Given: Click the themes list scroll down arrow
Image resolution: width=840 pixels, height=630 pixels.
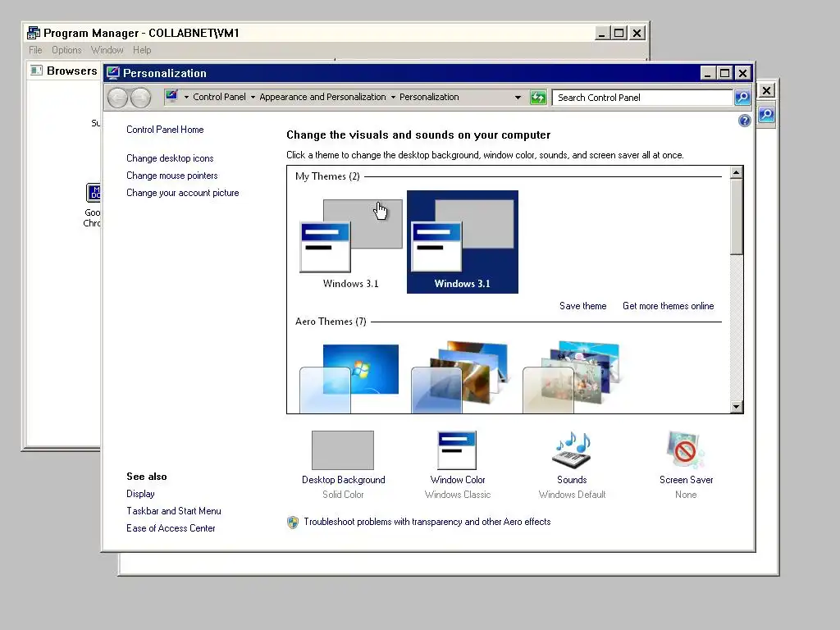Looking at the screenshot, I should 736,407.
